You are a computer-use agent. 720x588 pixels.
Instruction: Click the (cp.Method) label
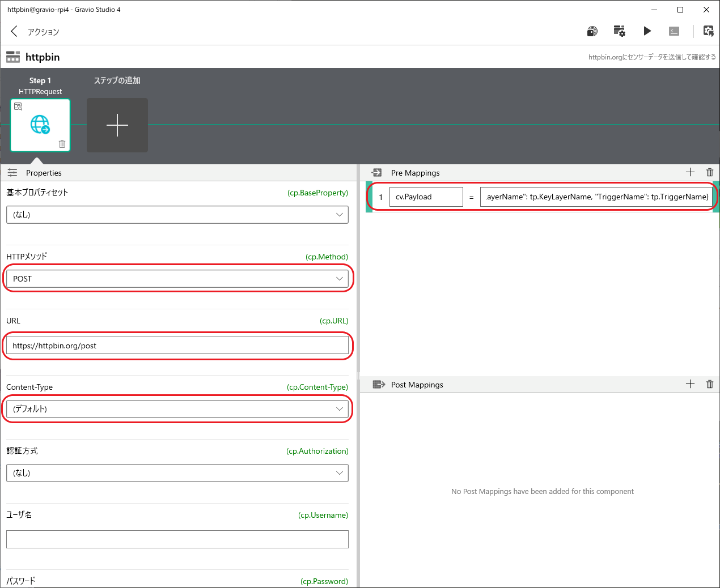point(327,257)
